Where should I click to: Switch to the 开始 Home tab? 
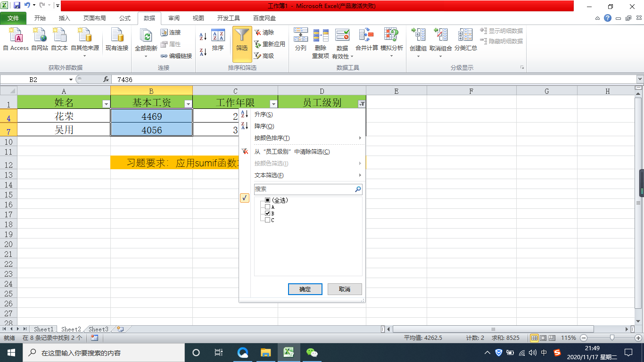(40, 18)
